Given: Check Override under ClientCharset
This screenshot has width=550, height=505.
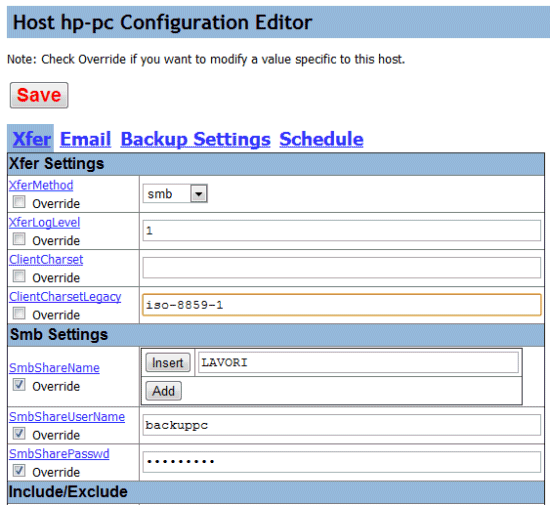Looking at the screenshot, I should 19,276.
